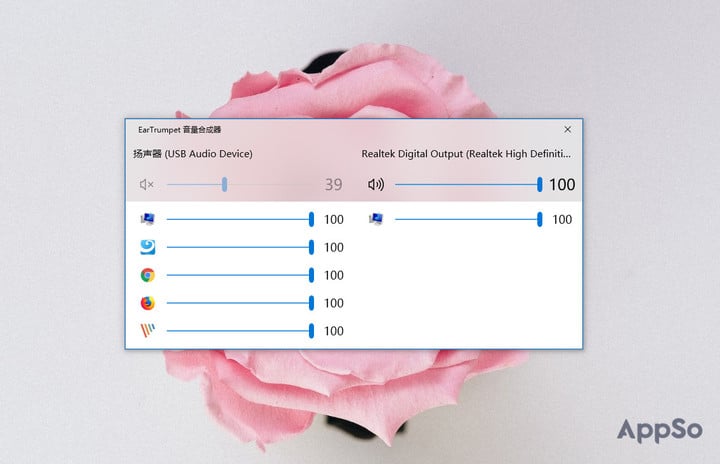Screen dimensions: 720x464
Task: Click the EarTrumpet 音量合成器 title text
Action: (180, 130)
